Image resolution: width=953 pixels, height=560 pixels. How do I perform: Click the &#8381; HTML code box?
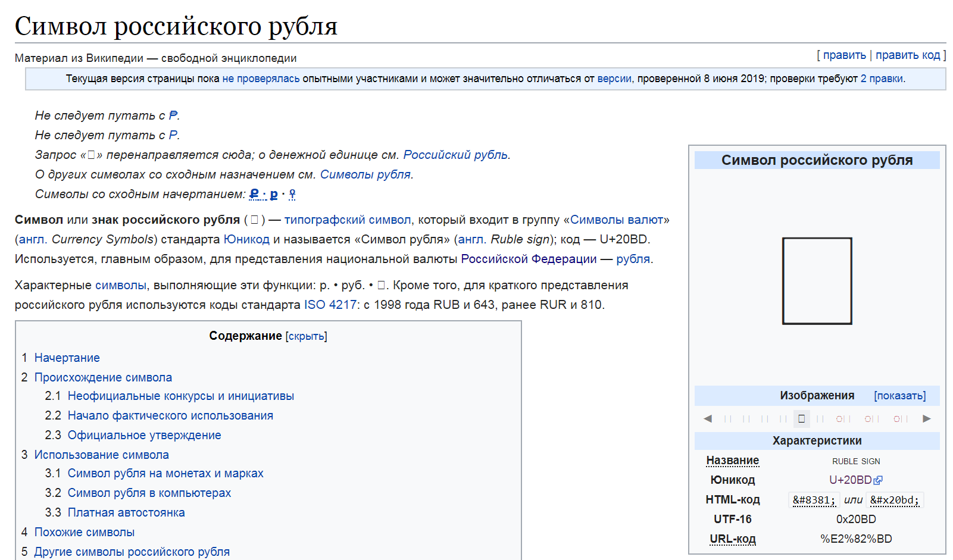tap(814, 500)
